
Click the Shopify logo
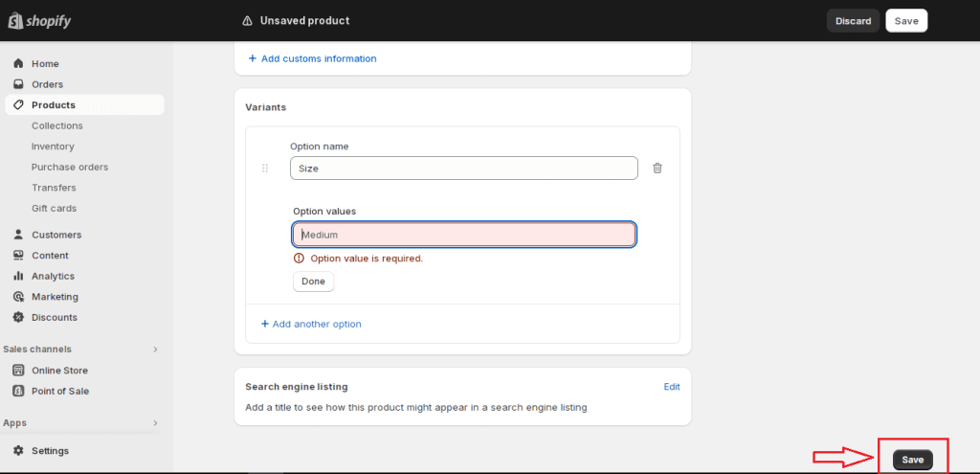pos(39,21)
